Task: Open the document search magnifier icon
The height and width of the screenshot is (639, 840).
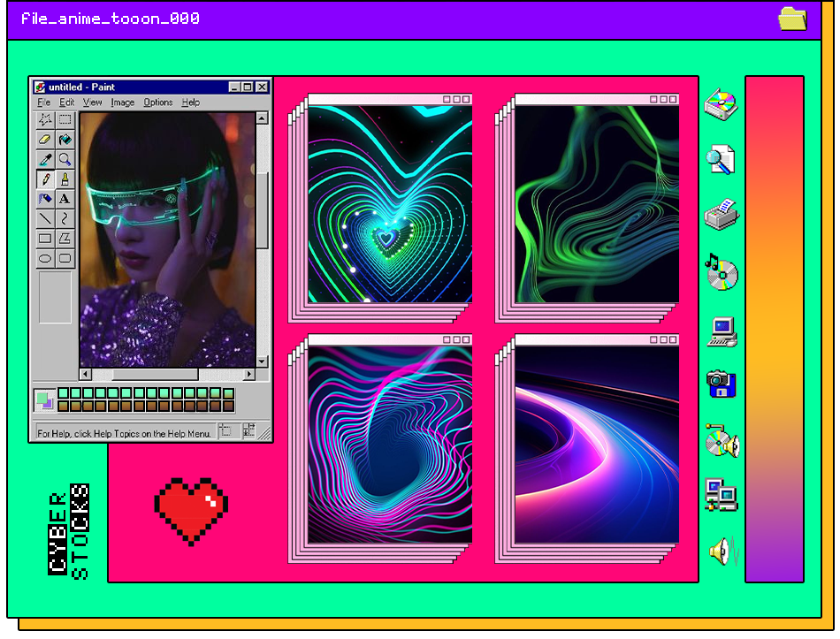Action: pos(721,159)
